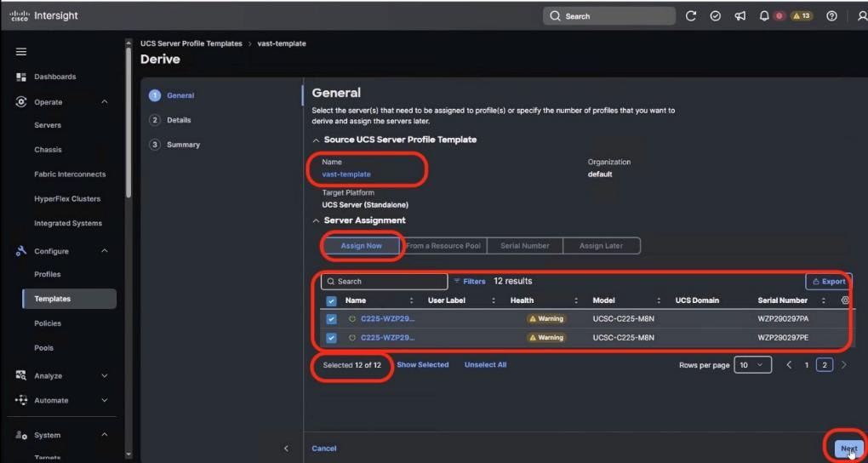This screenshot has height=463, width=868.
Task: Open the notifications bell icon
Action: click(x=764, y=16)
